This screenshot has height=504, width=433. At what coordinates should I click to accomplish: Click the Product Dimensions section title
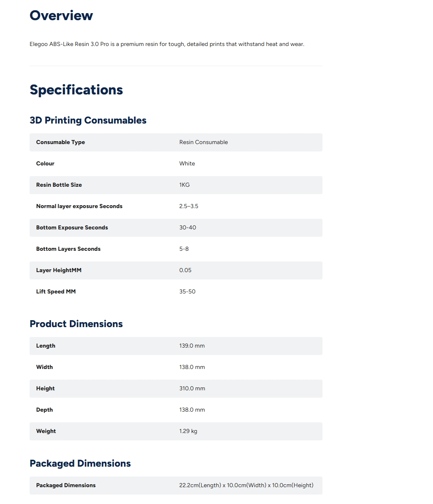76,324
